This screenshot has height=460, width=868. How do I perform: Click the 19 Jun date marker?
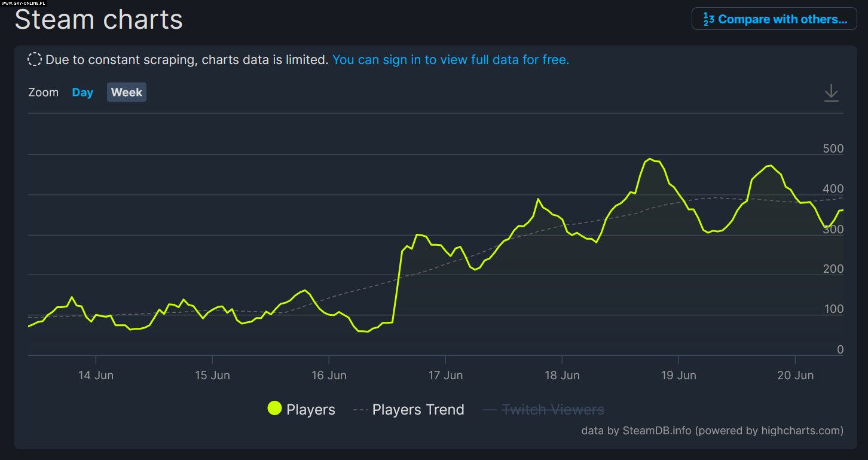[678, 375]
